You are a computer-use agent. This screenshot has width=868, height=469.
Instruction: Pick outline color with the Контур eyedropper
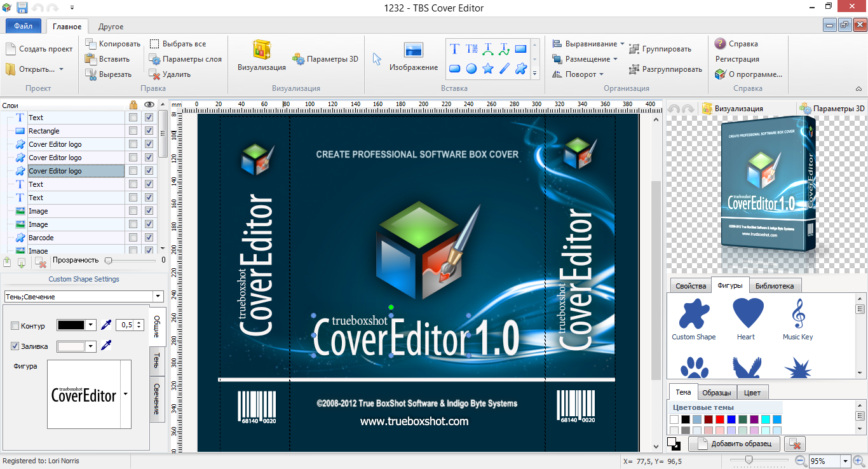107,325
